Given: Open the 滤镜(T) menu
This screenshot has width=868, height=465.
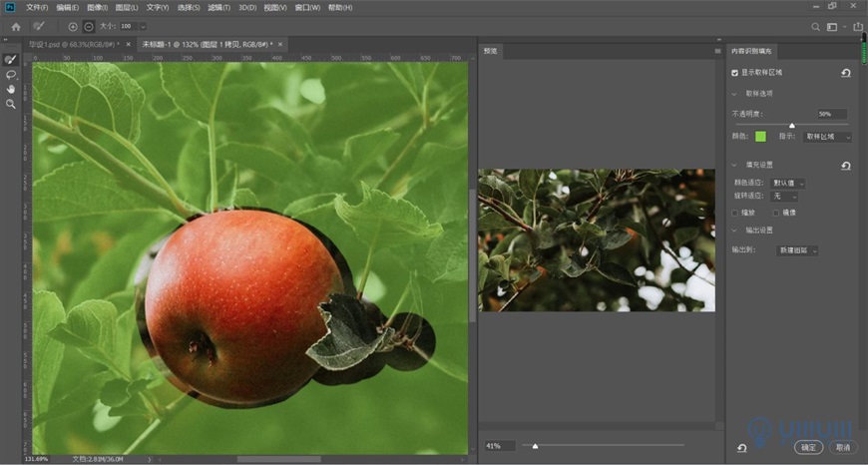Looking at the screenshot, I should (x=219, y=7).
